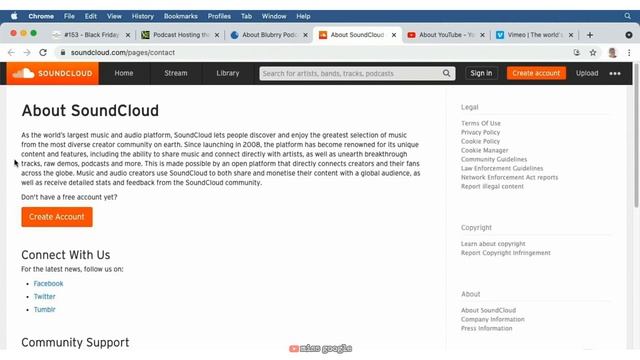Click the header Create account button
The height and width of the screenshot is (360, 640).
pyautogui.click(x=536, y=73)
